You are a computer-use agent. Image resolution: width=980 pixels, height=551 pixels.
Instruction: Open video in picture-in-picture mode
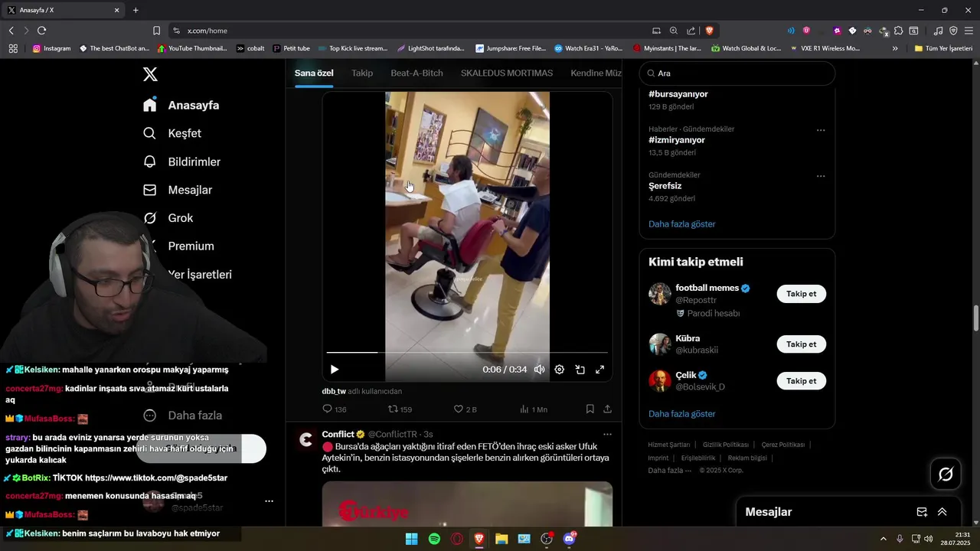point(580,370)
